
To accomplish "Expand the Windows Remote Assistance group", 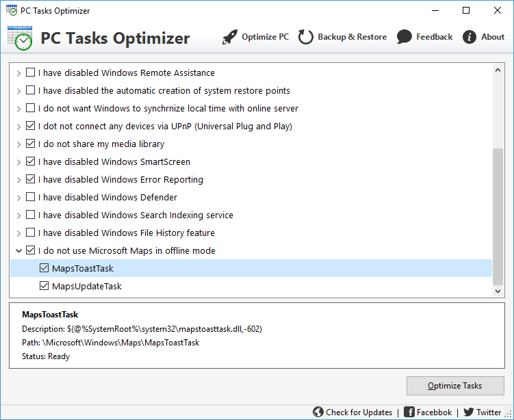I will click(x=18, y=73).
